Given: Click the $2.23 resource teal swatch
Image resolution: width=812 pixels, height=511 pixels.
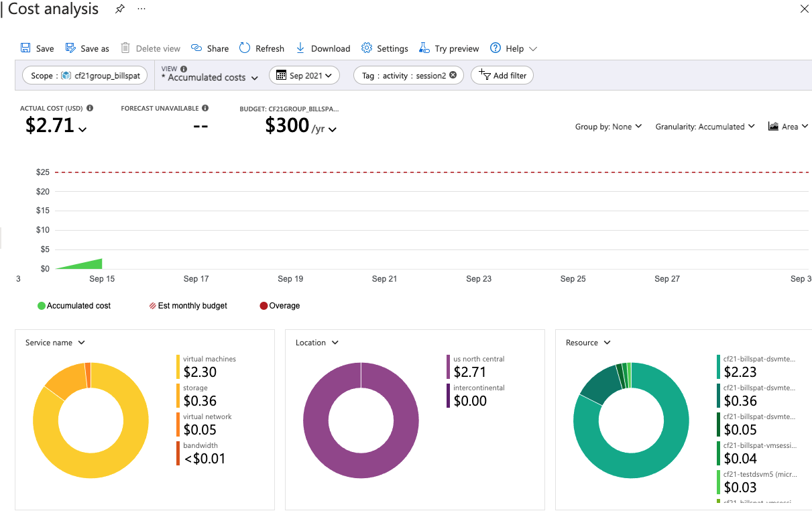Looking at the screenshot, I should [x=719, y=367].
